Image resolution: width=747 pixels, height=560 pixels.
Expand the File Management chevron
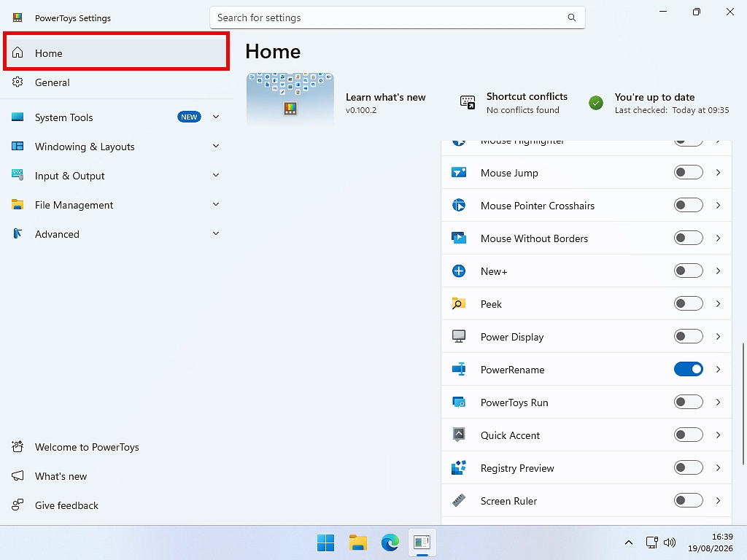tap(216, 204)
